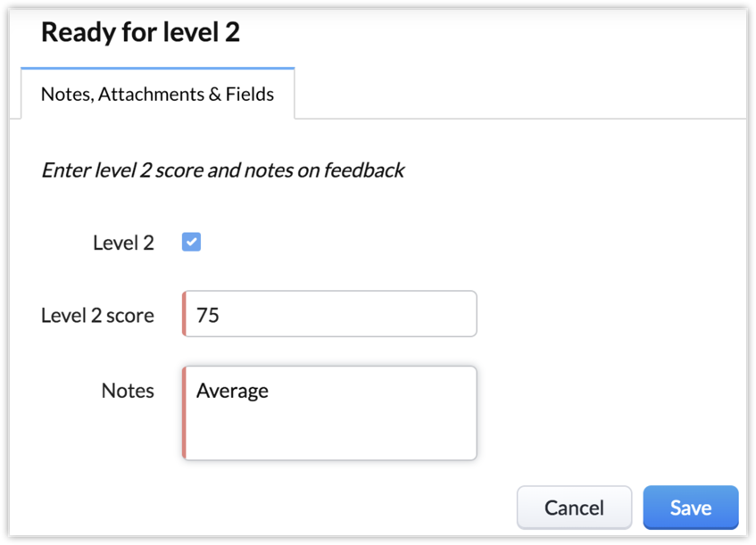Place cursor on the value 75
The image size is (756, 545).
(x=208, y=315)
